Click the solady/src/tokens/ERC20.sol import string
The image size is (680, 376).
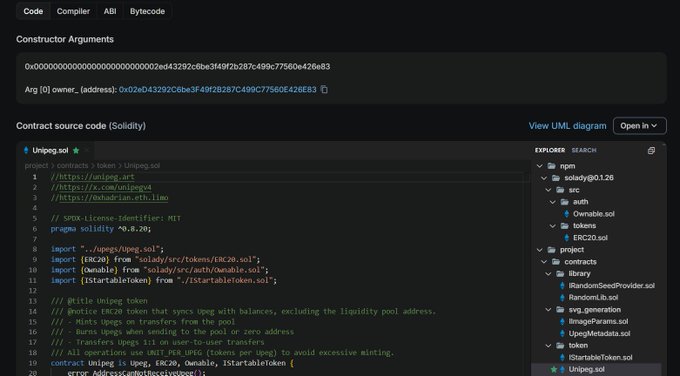point(196,259)
